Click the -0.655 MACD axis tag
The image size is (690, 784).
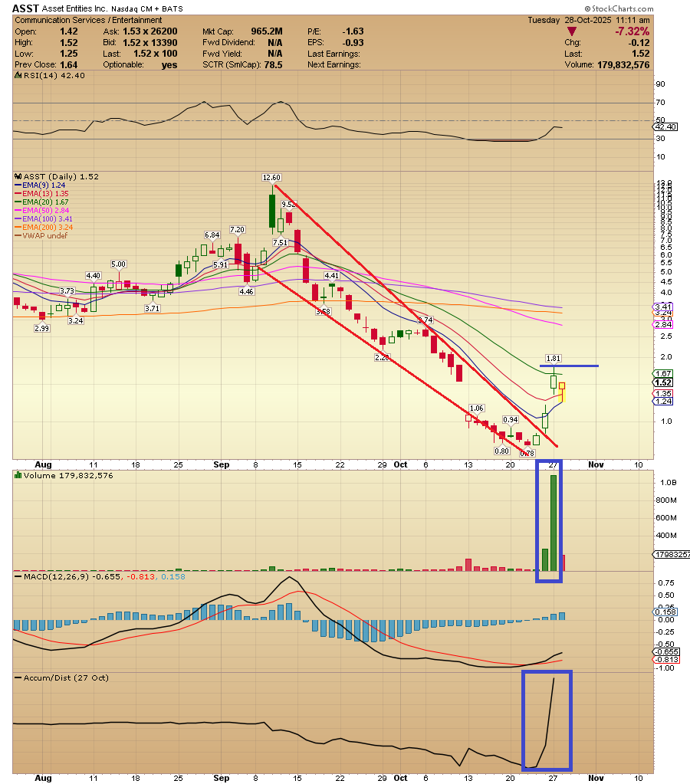click(x=666, y=652)
